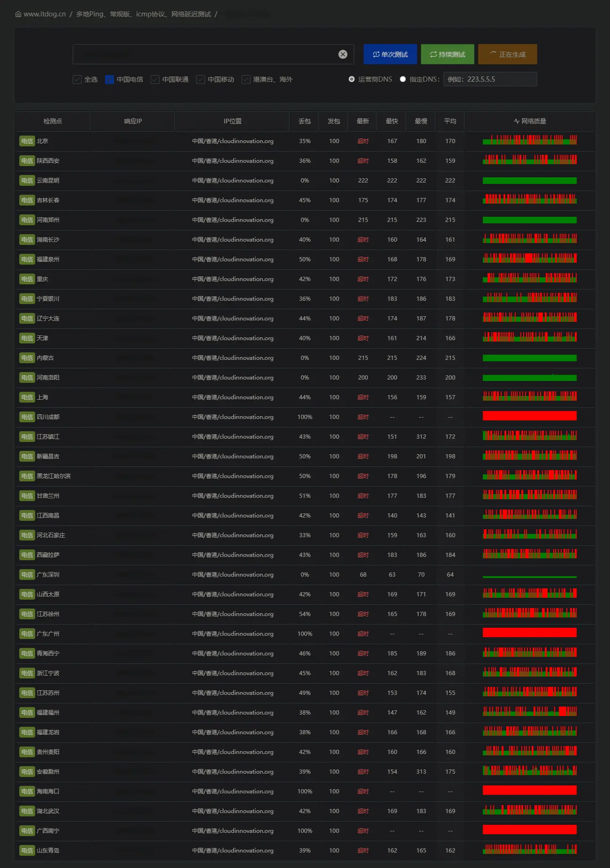The width and height of the screenshot is (610, 868).
Task: Start the 持续测试 continuous test
Action: pos(448,54)
